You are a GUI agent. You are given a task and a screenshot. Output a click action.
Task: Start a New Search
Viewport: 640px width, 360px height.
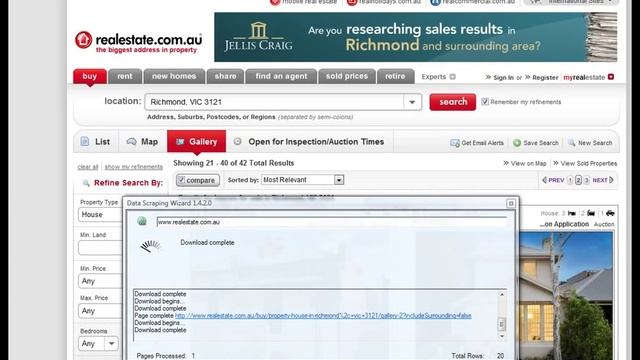point(595,143)
